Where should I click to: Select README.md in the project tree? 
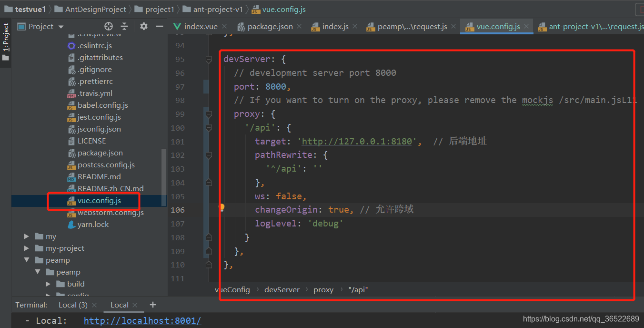click(99, 177)
